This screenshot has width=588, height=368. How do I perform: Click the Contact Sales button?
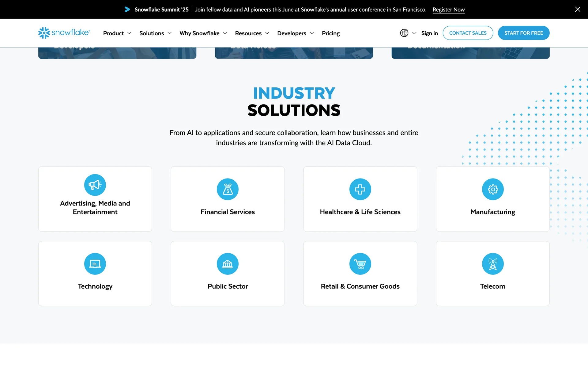click(x=468, y=33)
